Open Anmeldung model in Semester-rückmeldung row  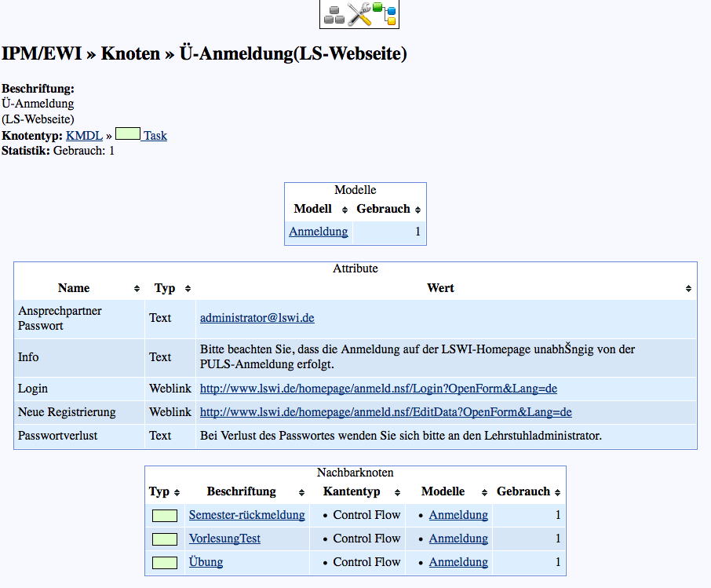click(x=458, y=515)
